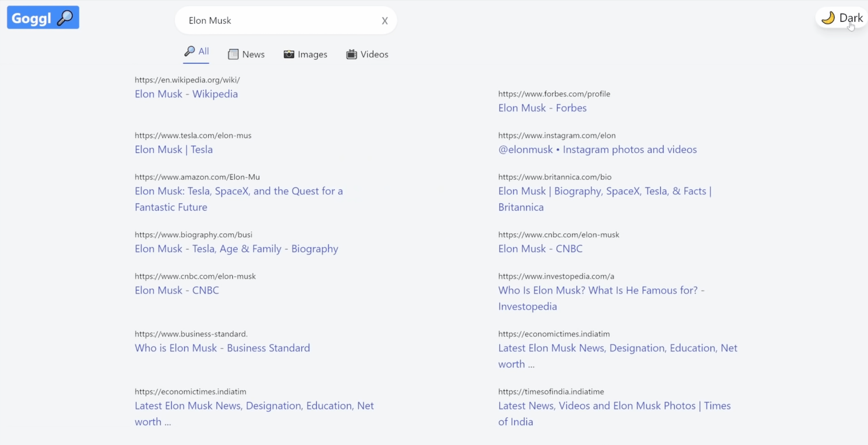
Task: Click the magnifier icon on All tab
Action: pos(189,51)
